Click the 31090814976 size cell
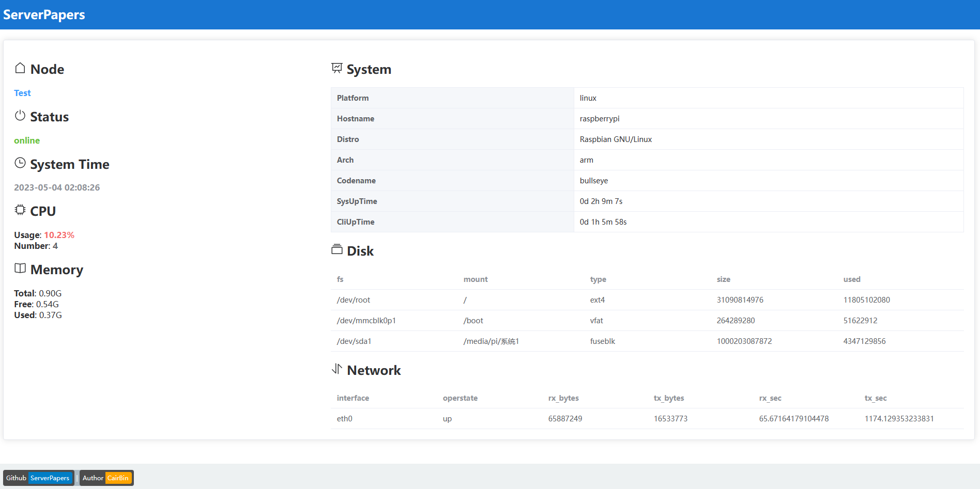 pyautogui.click(x=740, y=300)
